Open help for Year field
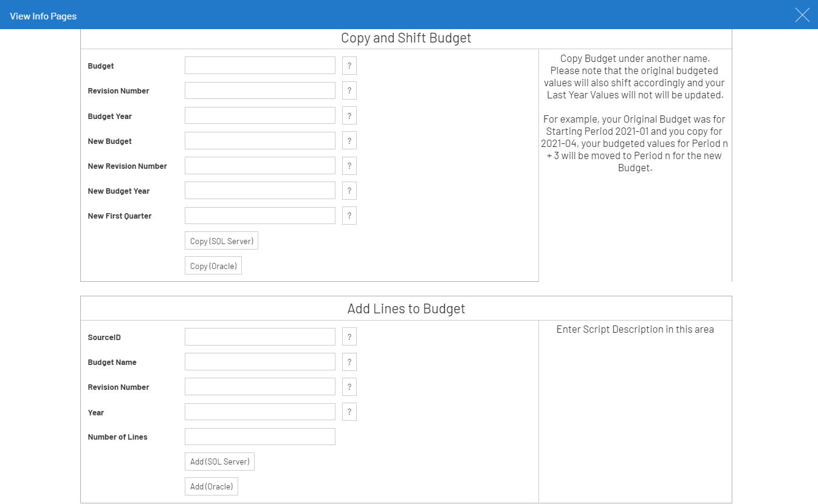This screenshot has width=818, height=504. (x=349, y=412)
